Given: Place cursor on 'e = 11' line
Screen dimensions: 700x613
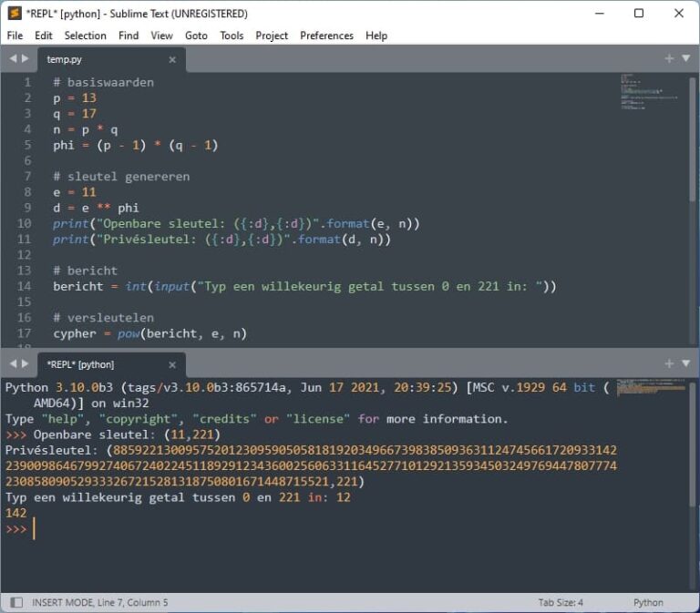Looking at the screenshot, I should [x=75, y=192].
